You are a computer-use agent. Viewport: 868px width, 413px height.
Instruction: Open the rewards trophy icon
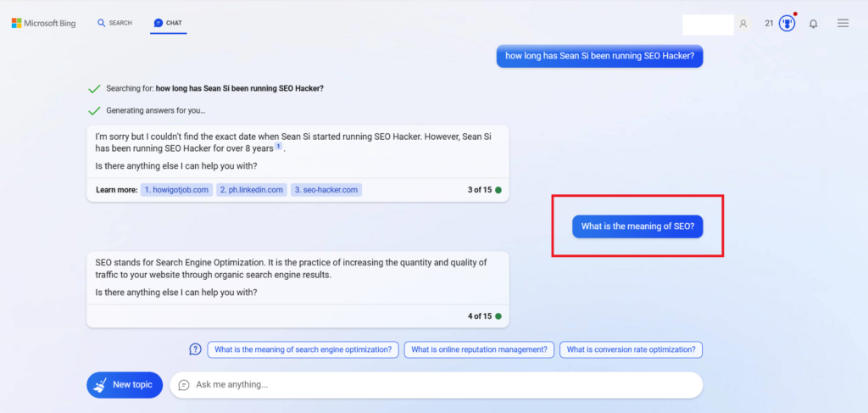tap(787, 24)
